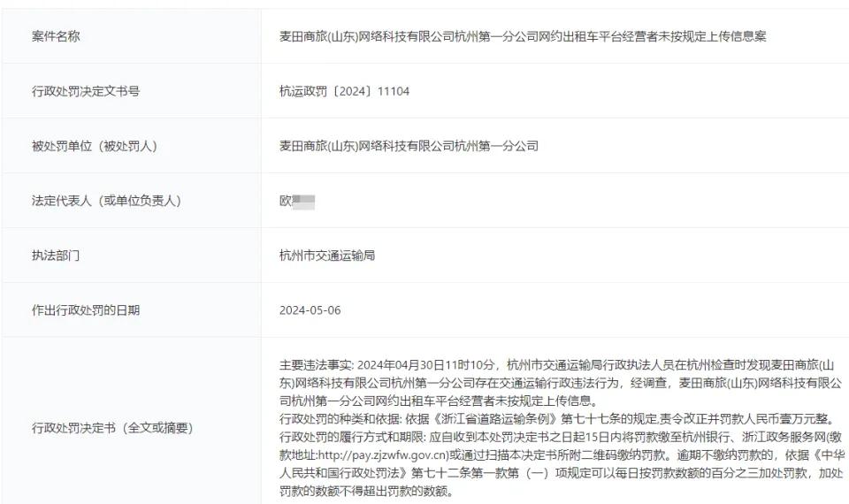
Task: Select the date 2024-05-06
Action: 310,310
